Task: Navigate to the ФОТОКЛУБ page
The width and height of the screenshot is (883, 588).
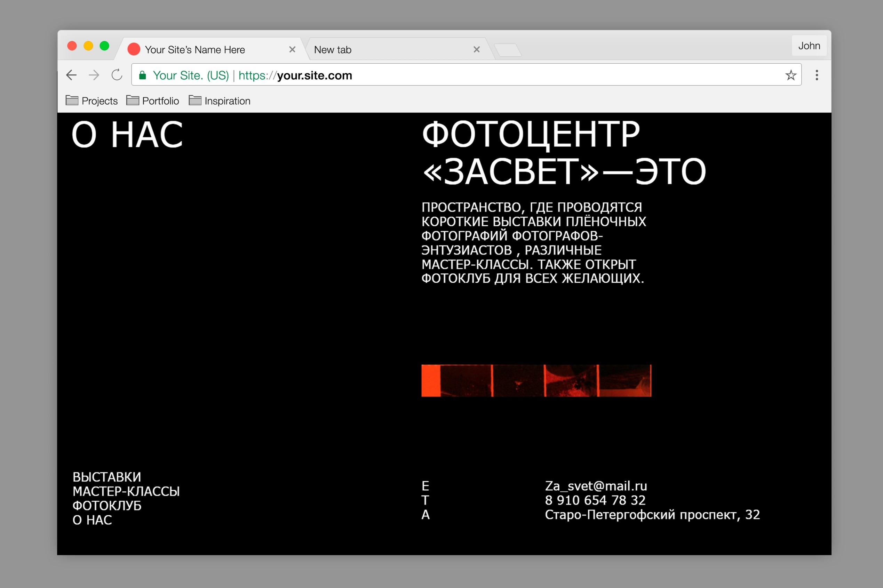Action: point(107,506)
